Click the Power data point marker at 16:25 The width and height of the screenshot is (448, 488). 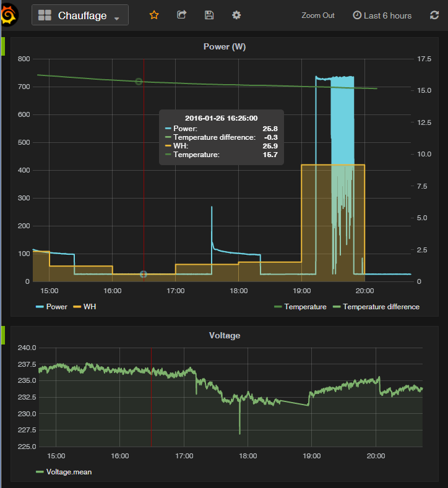click(x=143, y=274)
